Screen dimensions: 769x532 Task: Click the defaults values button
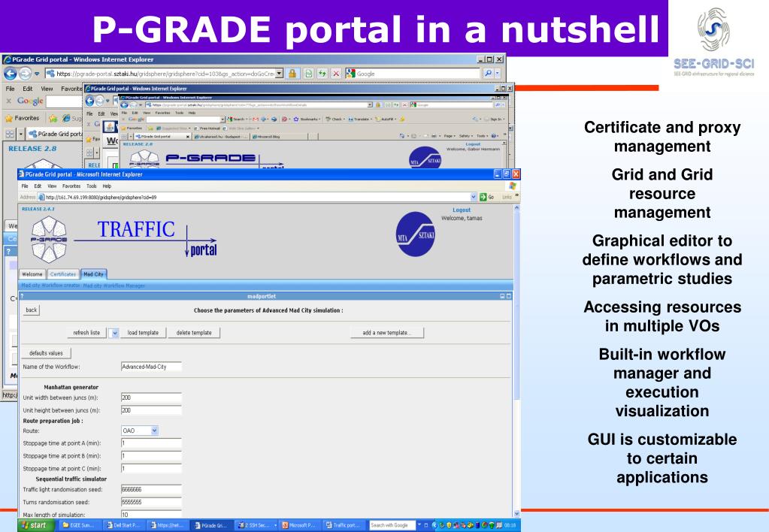tap(46, 353)
